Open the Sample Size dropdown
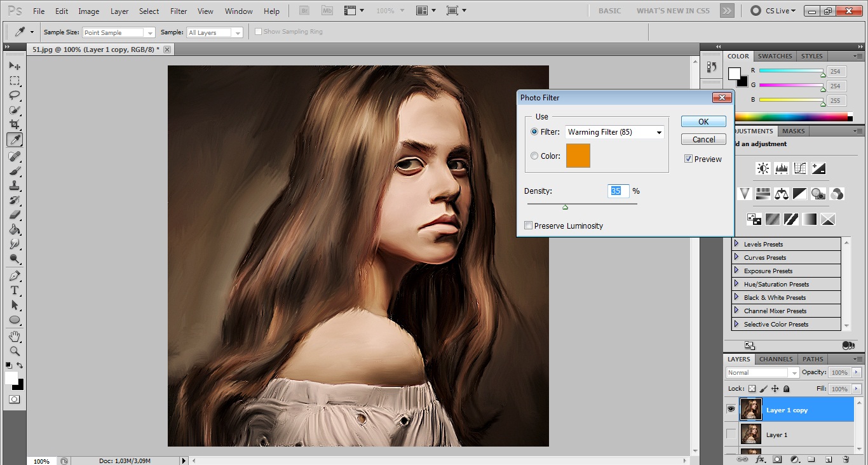Image resolution: width=868 pixels, height=465 pixels. coord(119,32)
